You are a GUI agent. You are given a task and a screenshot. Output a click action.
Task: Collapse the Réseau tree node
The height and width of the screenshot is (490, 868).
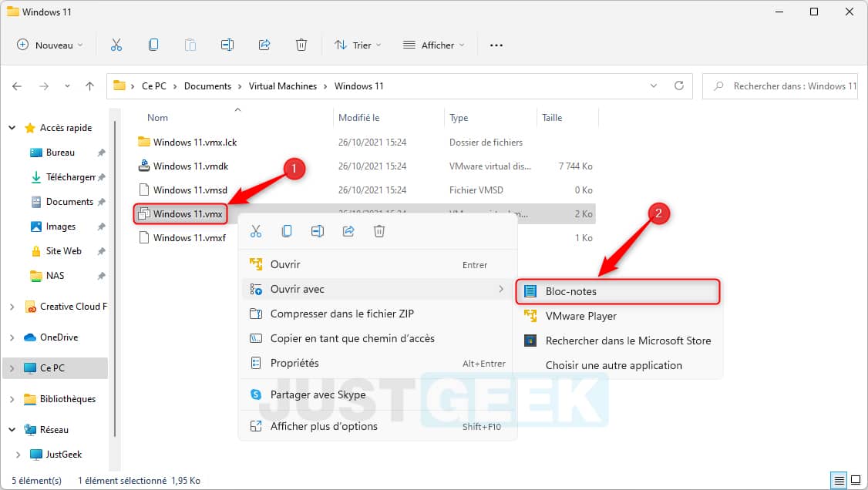[x=12, y=430]
